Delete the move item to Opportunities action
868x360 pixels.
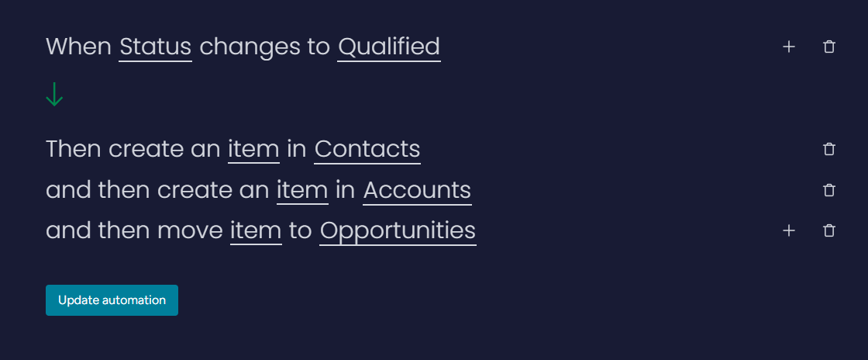pos(829,230)
